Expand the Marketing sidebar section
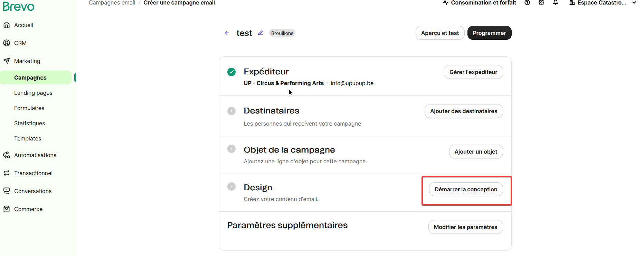Screen dimensions: 644x256 [x=27, y=61]
